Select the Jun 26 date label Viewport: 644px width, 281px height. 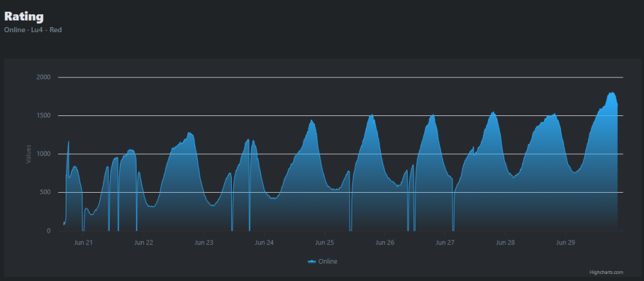(384, 243)
